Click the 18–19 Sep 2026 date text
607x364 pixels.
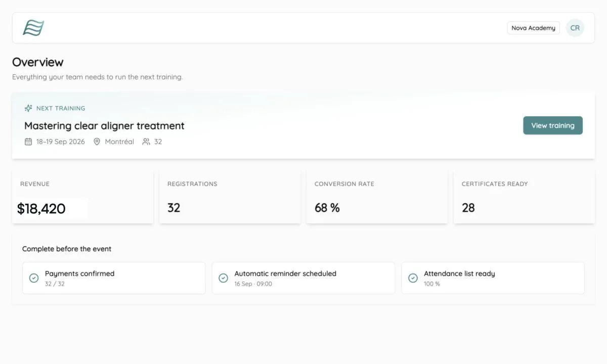coord(61,142)
